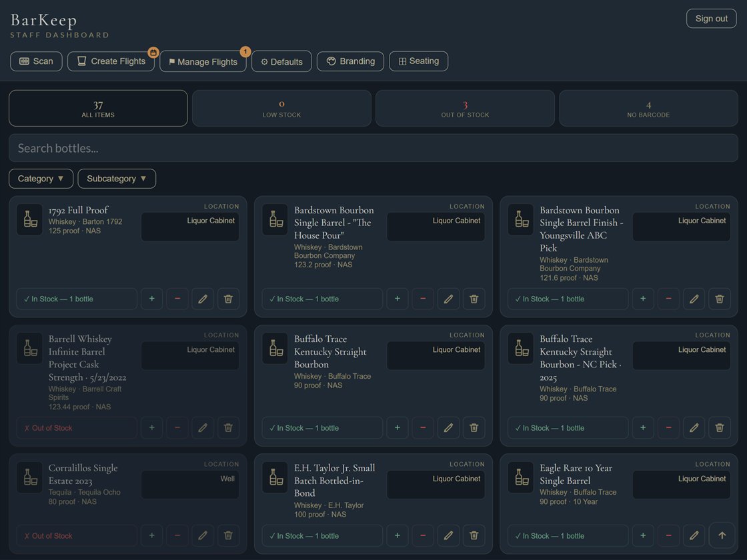Screen dimensions: 747x560
Task: Click the plus icon for 1792 Full Proof
Action: pyautogui.click(x=151, y=299)
